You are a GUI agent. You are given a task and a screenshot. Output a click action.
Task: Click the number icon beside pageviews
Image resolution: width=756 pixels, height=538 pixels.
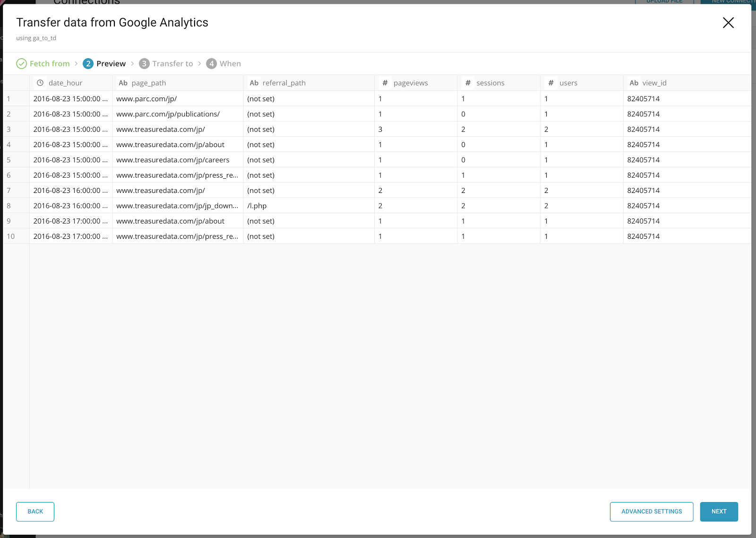(385, 83)
